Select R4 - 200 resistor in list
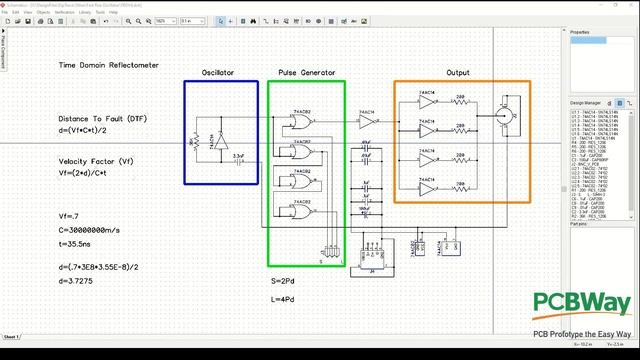The height and width of the screenshot is (360, 640). coord(588,142)
